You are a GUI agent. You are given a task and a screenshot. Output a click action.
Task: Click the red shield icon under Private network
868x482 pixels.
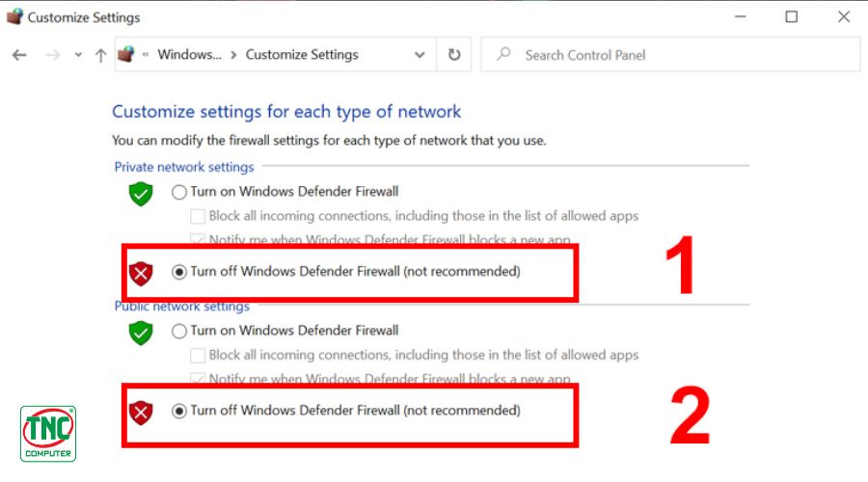(141, 274)
